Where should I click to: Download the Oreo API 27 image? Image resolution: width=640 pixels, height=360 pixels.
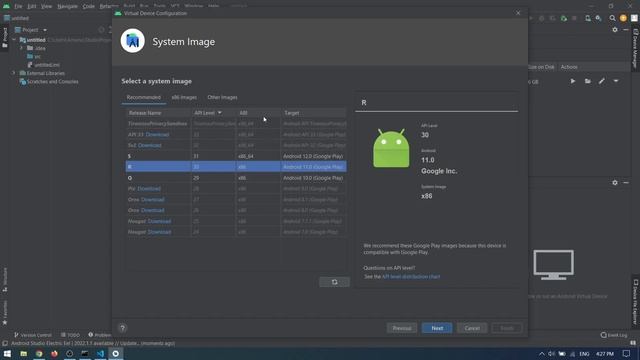tap(152, 200)
